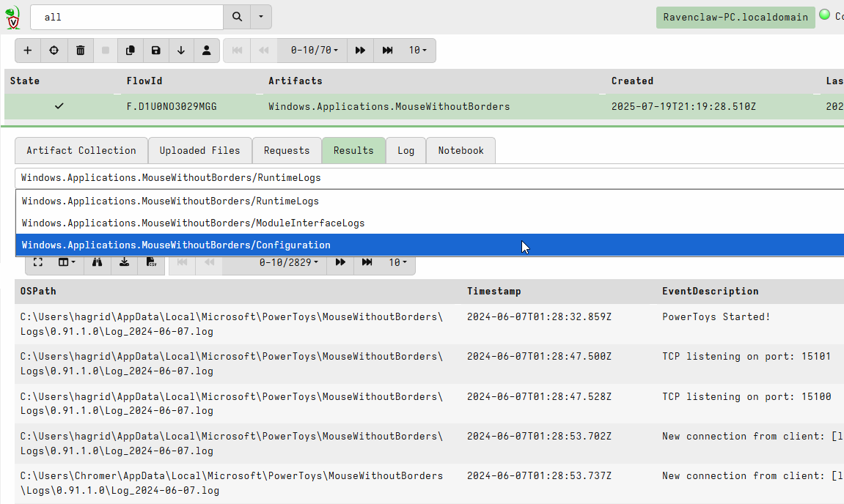Click the download icon in the results toolbar
844x504 pixels.
(x=125, y=262)
